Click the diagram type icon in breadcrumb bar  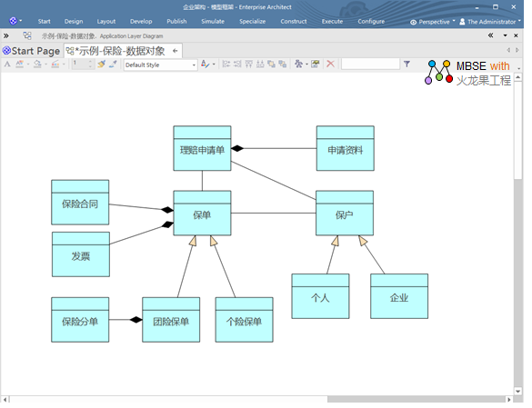pos(27,35)
